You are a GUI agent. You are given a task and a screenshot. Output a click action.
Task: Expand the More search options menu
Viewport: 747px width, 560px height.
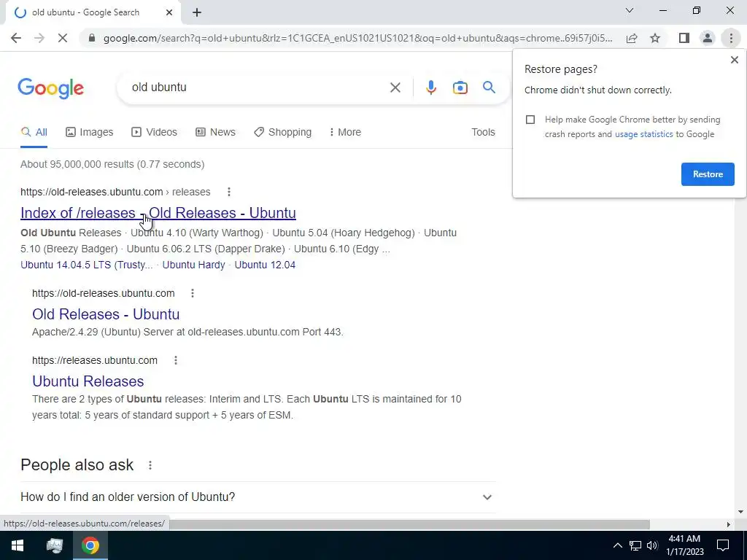(x=345, y=132)
